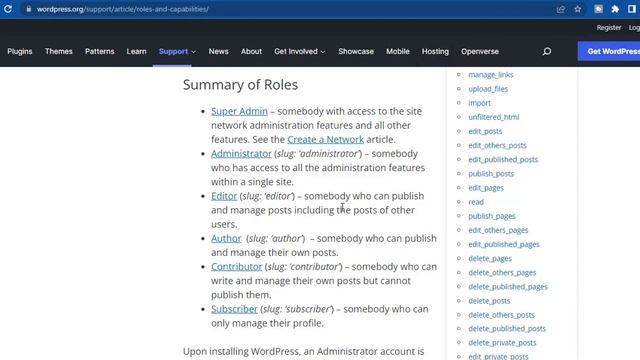640x360 pixels.
Task: Open the Contributor role link
Action: click(236, 267)
